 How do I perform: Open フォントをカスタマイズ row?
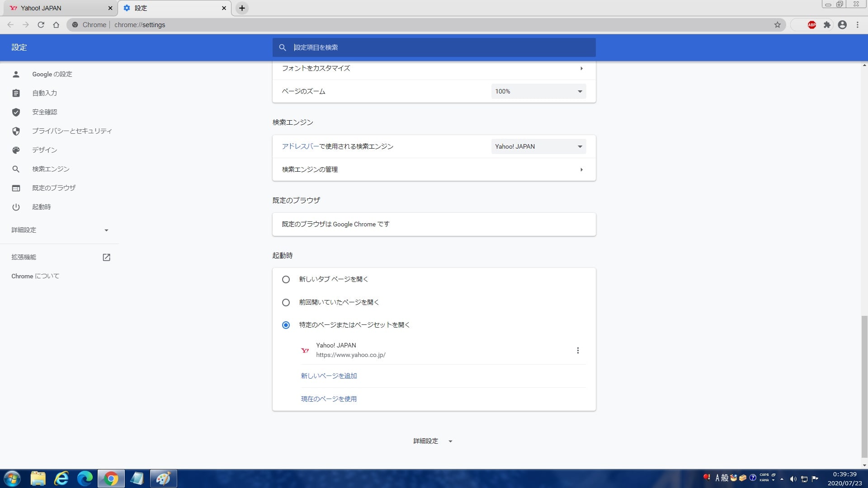click(x=434, y=69)
